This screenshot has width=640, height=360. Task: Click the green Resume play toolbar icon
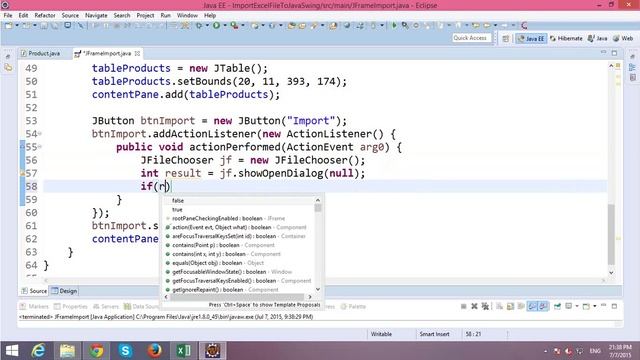(x=394, y=25)
